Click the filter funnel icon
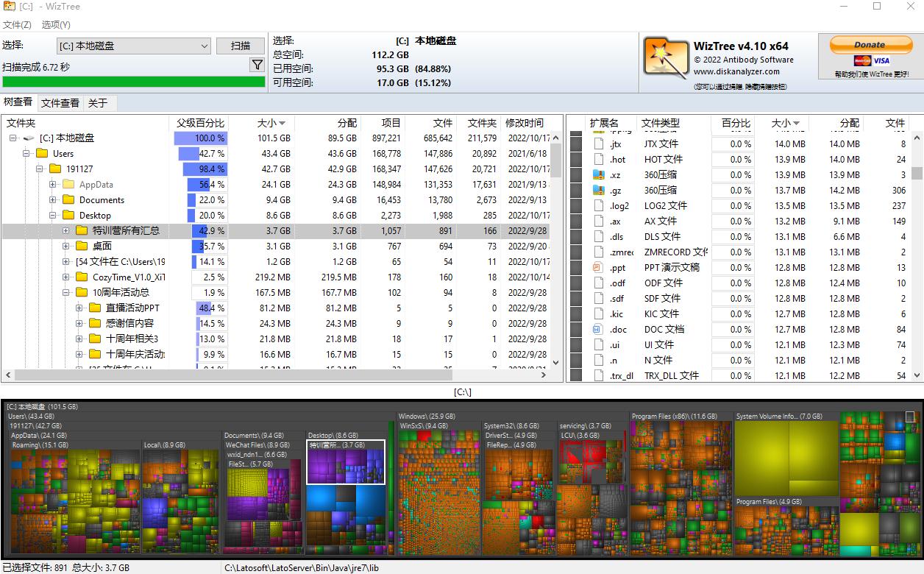The width and height of the screenshot is (924, 574). tap(257, 65)
